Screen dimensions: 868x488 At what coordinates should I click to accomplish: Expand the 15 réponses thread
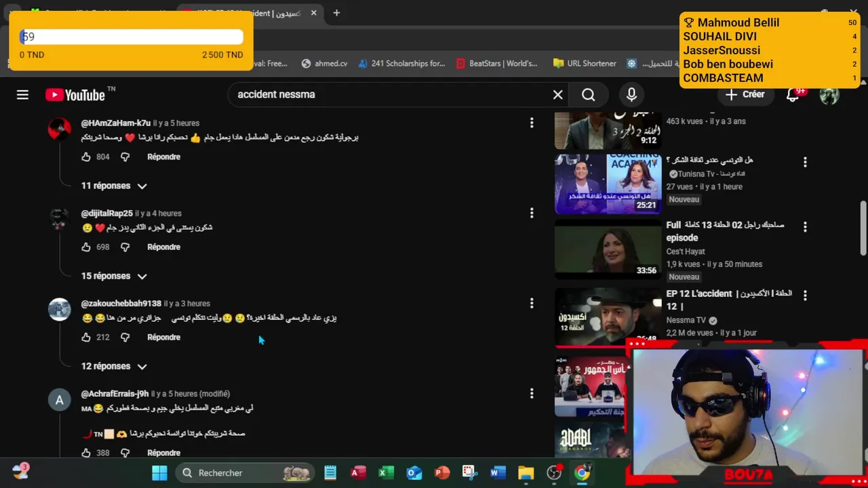pyautogui.click(x=114, y=276)
